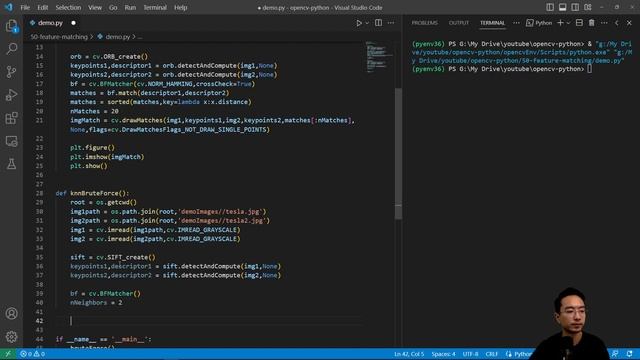Viewport: 640px width, 360px height.
Task: Click 'sift = cv.SIFT_create()' line
Action: click(x=113, y=257)
